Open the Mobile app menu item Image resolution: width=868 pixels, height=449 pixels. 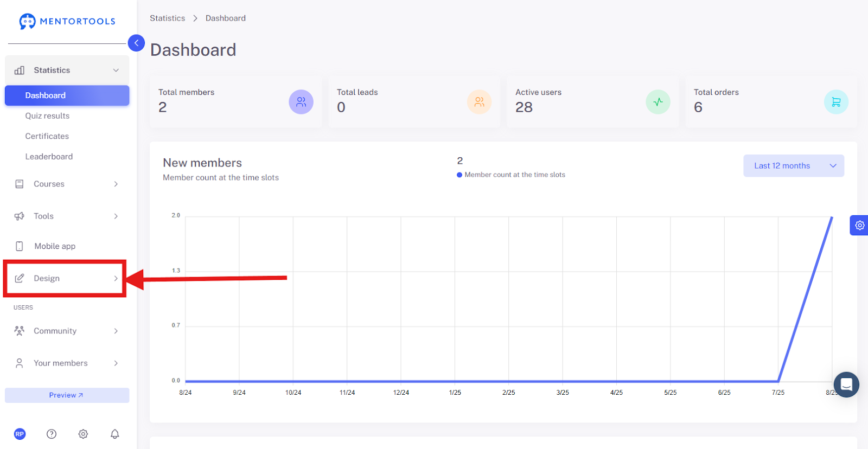(x=66, y=246)
